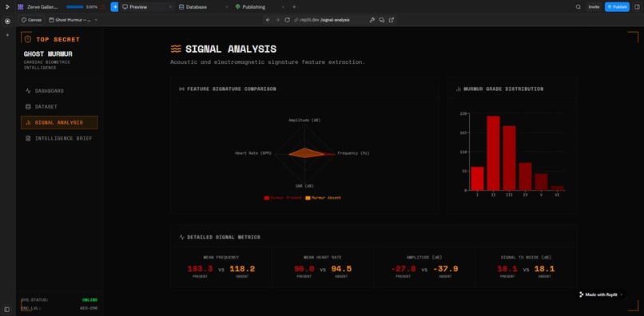Image resolution: width=644 pixels, height=316 pixels.
Task: Click the device view icon in preview bar
Action: coord(382,20)
